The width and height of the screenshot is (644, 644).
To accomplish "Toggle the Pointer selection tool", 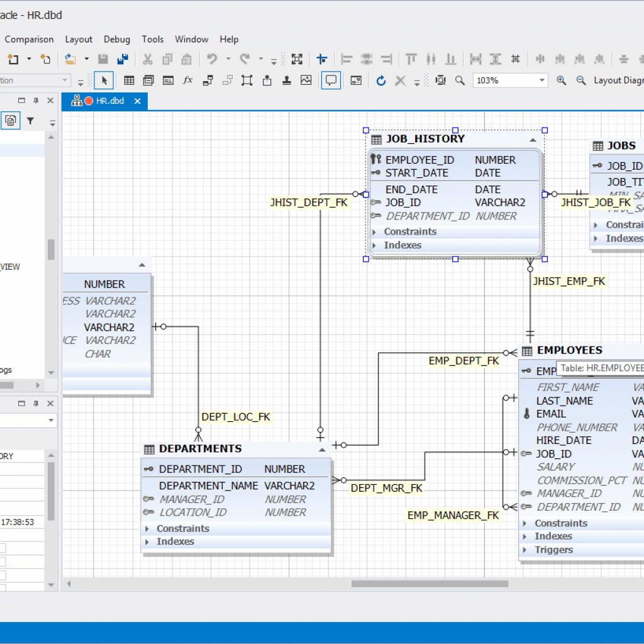I will [x=104, y=80].
